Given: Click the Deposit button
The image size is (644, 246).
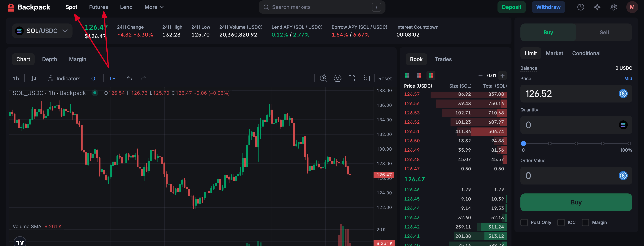Looking at the screenshot, I should pos(511,7).
